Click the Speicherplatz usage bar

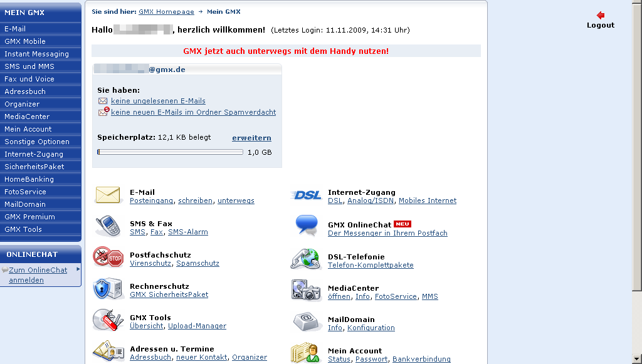tap(169, 152)
